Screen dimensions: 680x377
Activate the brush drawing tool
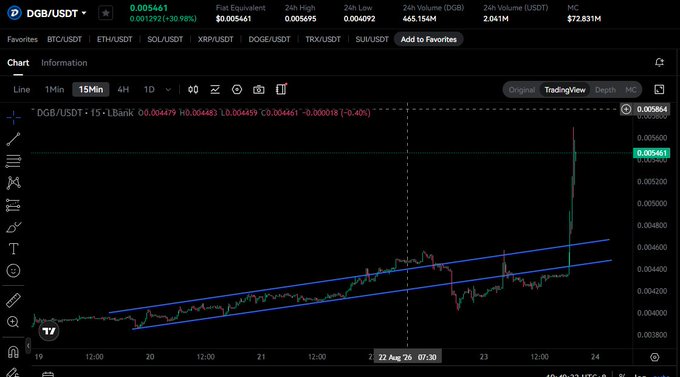(x=13, y=227)
